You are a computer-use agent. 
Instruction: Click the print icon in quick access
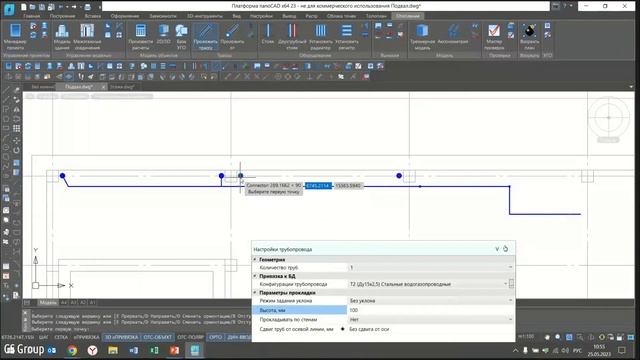87,7
